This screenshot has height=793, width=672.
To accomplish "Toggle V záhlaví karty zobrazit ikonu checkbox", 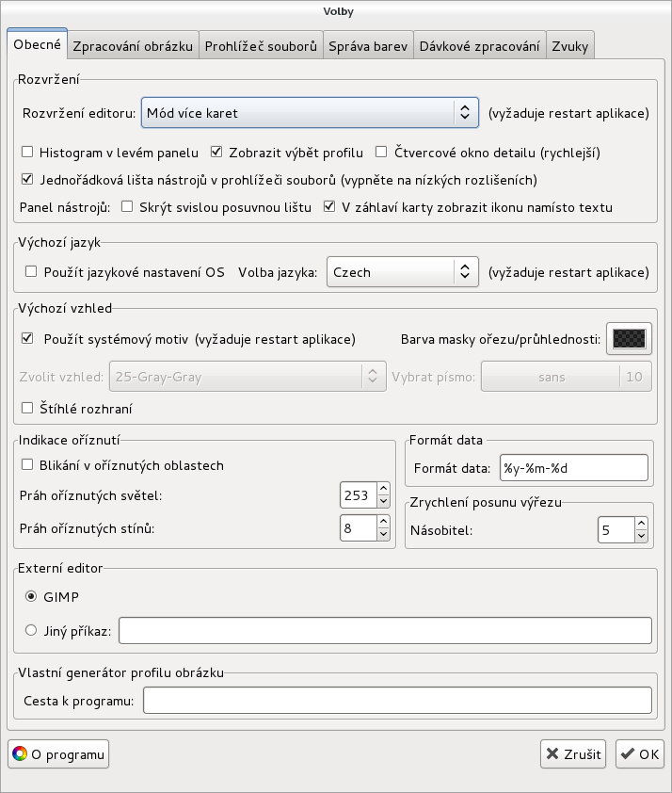I will pyautogui.click(x=329, y=206).
